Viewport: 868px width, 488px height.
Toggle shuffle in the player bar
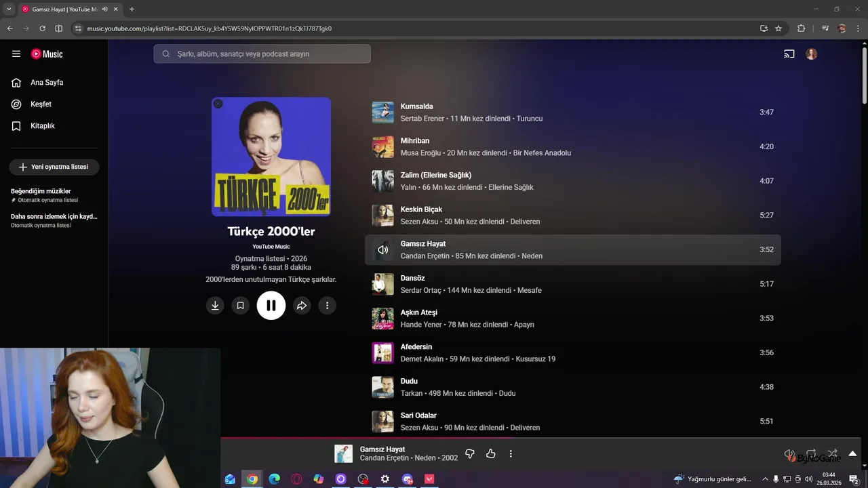pyautogui.click(x=832, y=453)
